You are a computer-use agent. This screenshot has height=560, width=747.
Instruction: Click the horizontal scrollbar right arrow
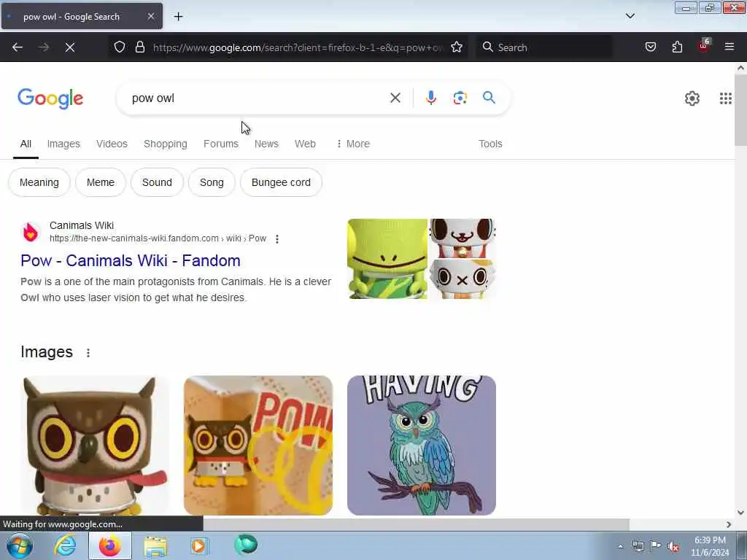729,524
